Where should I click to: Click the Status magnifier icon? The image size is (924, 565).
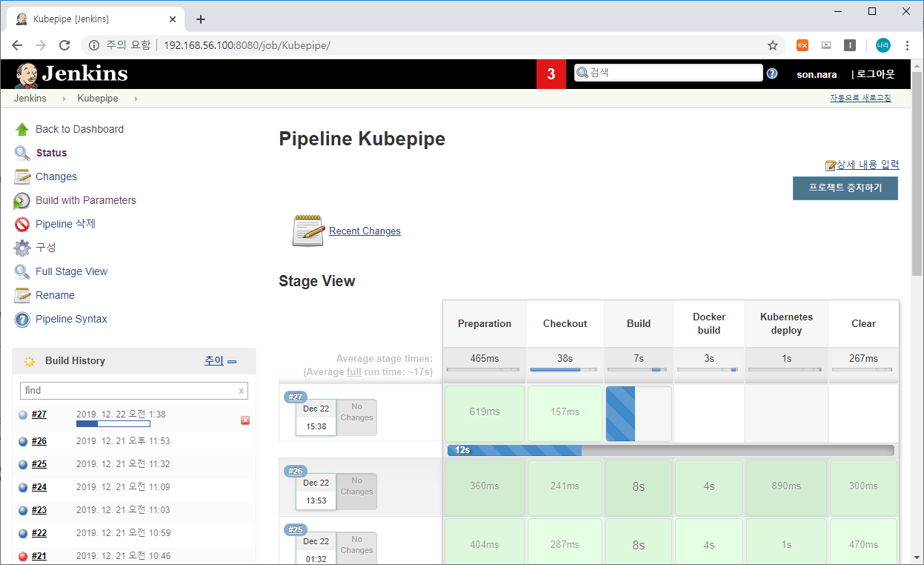[x=22, y=153]
